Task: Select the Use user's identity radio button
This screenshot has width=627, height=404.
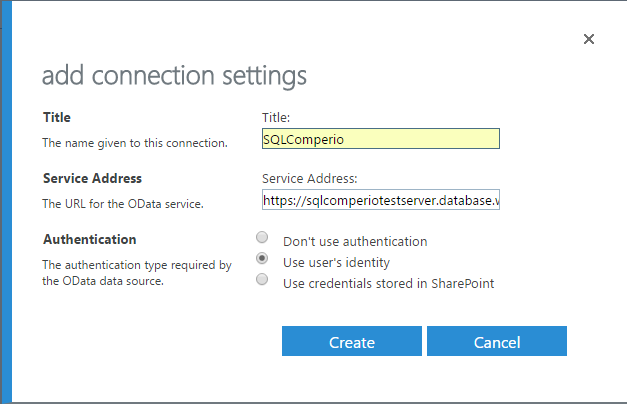Action: 262,258
